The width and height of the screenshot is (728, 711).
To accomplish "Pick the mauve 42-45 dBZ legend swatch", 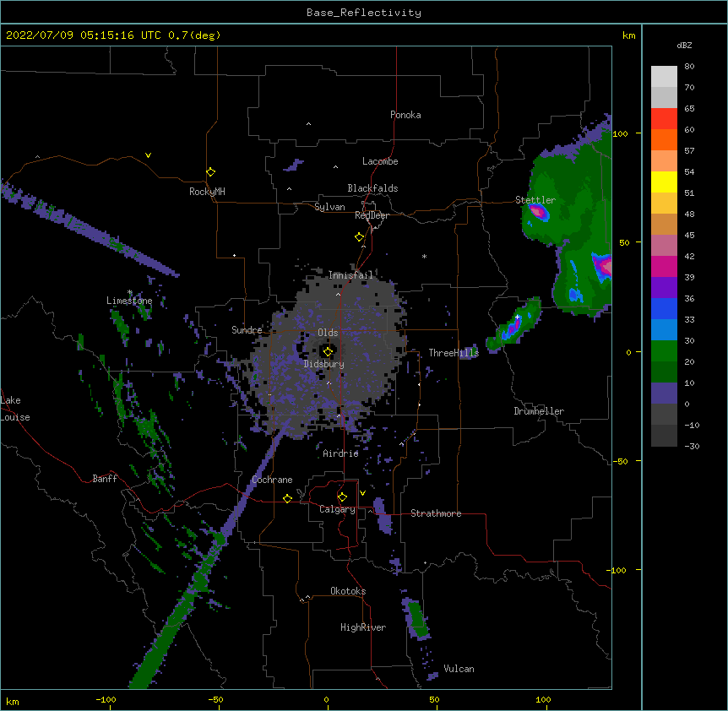I will click(x=664, y=246).
